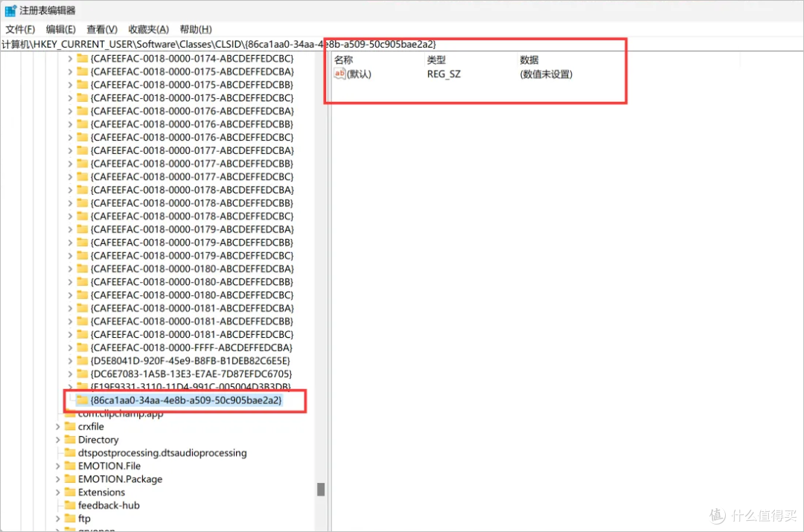Expand the CAFEEFAC-0018-0000-0174-ABCDEFFEDCBC key
The width and height of the screenshot is (804, 532).
(x=70, y=59)
